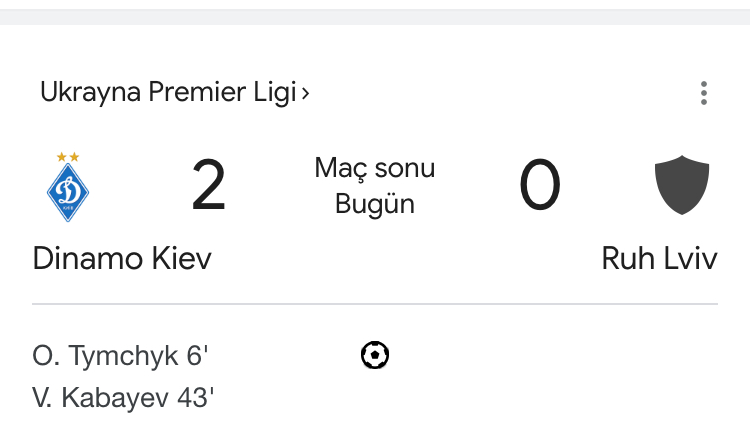Click the Maç sonu match status

375,168
